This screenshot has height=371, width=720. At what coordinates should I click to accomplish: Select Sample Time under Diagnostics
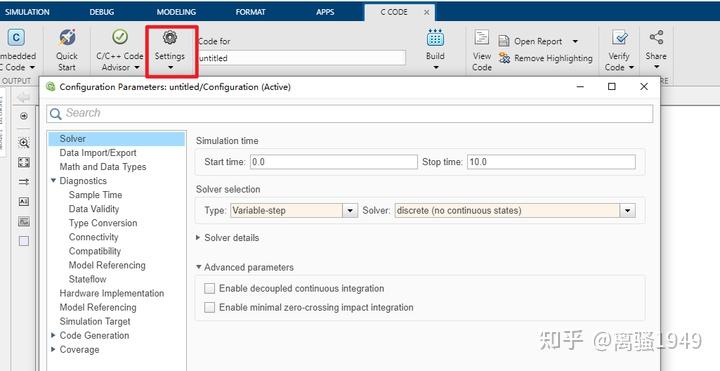(x=96, y=195)
